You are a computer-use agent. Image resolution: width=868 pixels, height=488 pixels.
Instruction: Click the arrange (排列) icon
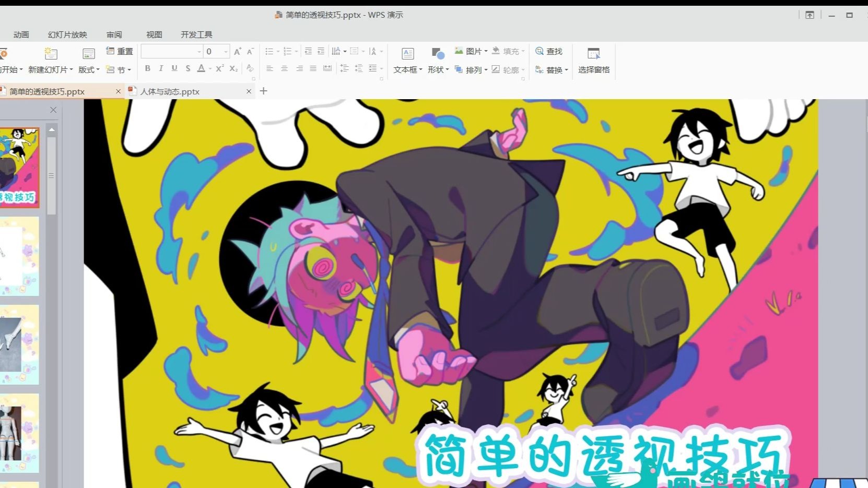coord(459,69)
